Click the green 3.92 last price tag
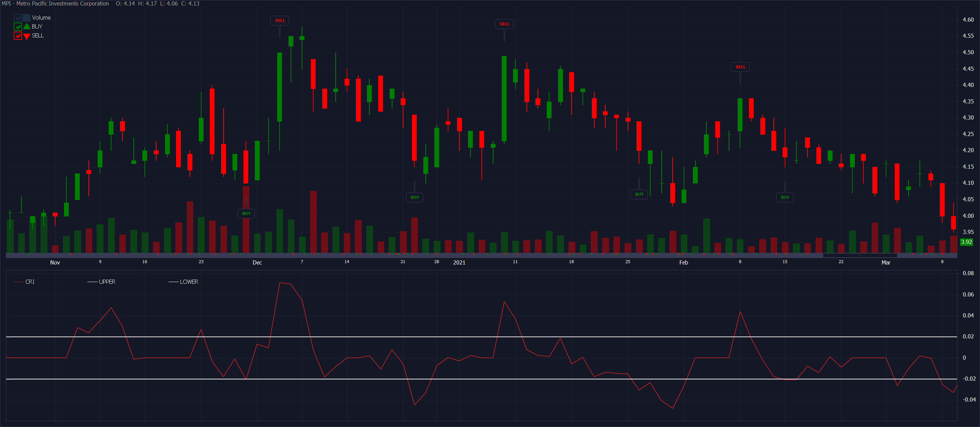Image resolution: width=980 pixels, height=427 pixels. (966, 242)
